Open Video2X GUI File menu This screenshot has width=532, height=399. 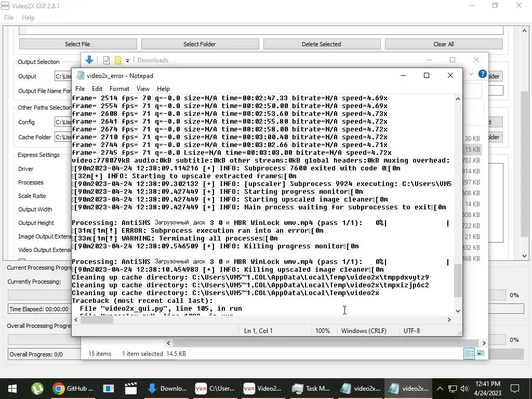[9, 18]
